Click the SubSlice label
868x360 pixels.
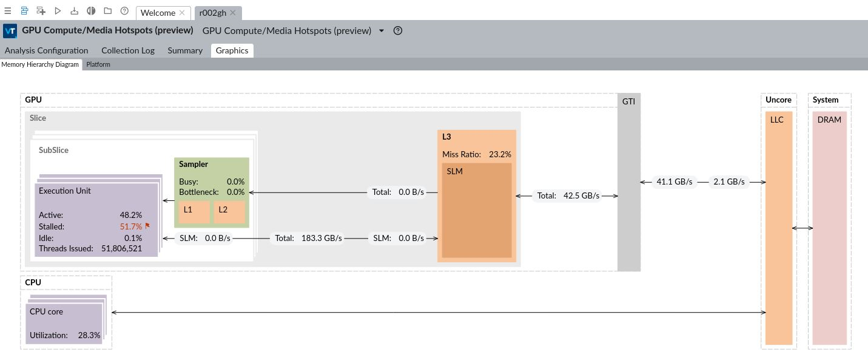(53, 150)
